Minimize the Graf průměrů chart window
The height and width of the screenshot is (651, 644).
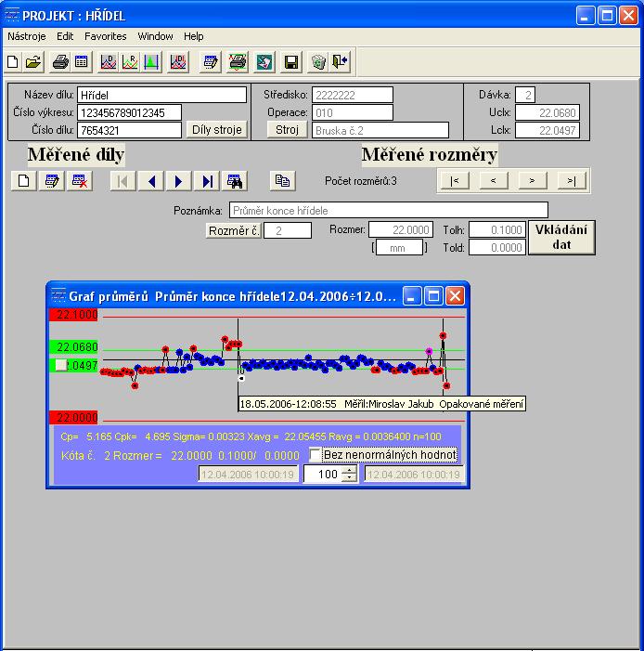coord(412,296)
